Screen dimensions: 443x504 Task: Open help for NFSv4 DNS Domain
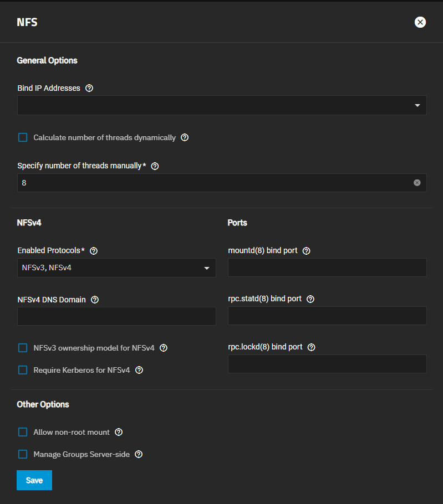click(95, 300)
